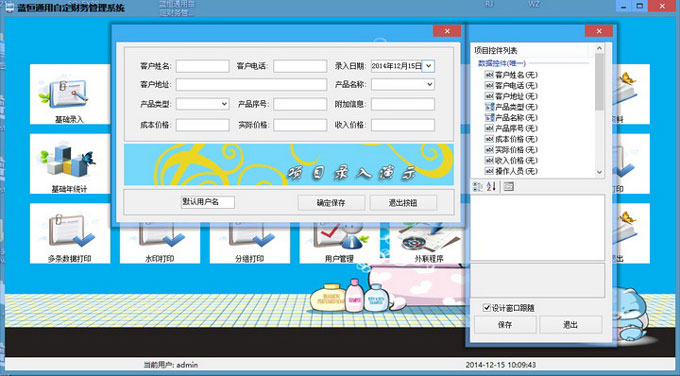Screen dimensions: 680x376
Task: Open the 水印打印 module
Action: point(160,243)
